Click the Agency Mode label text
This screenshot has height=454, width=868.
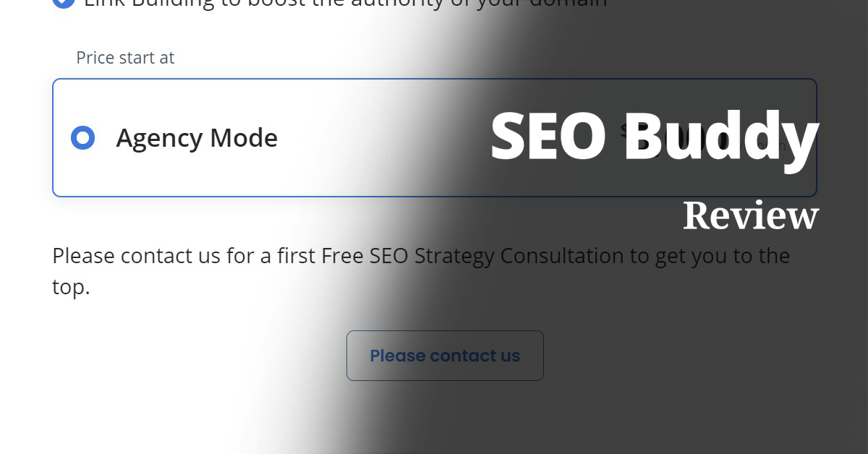point(197,137)
